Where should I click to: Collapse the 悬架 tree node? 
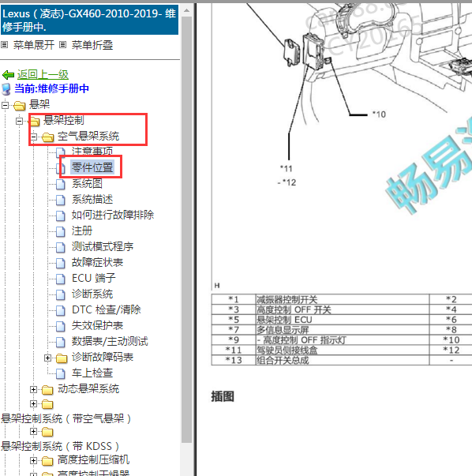point(6,105)
